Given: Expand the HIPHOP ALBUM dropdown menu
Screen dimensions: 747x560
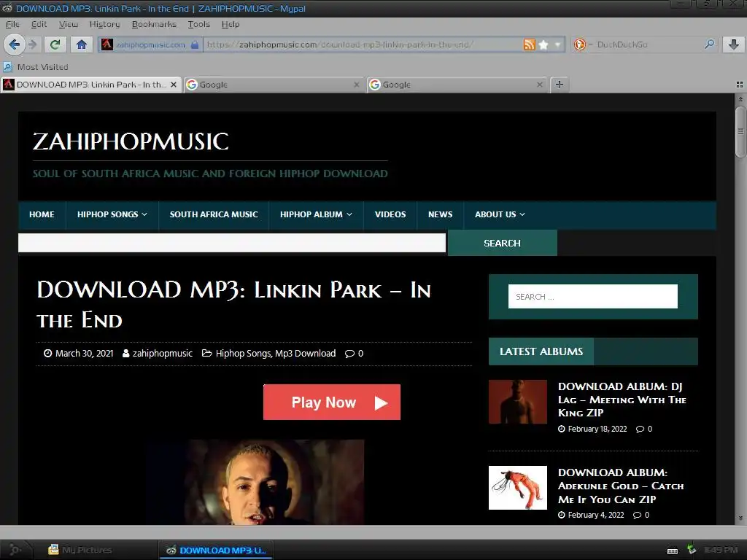Looking at the screenshot, I should coord(316,214).
